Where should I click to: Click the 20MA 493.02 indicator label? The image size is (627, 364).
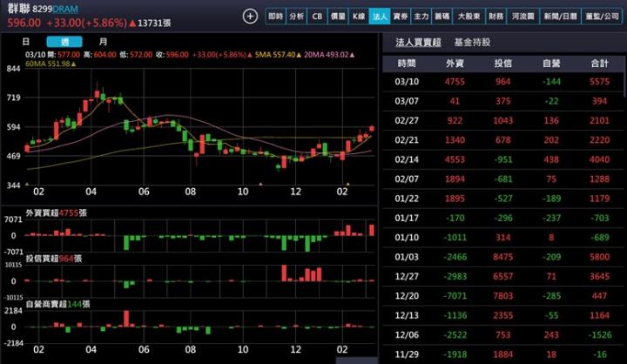pos(329,54)
